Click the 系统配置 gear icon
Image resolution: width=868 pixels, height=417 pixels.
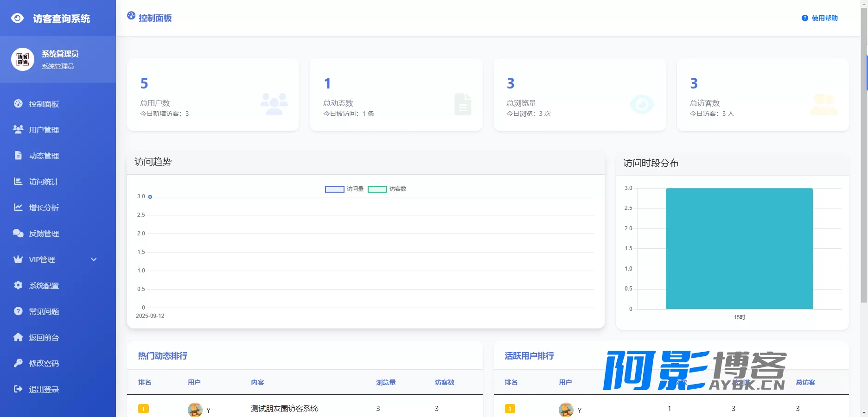pyautogui.click(x=18, y=285)
